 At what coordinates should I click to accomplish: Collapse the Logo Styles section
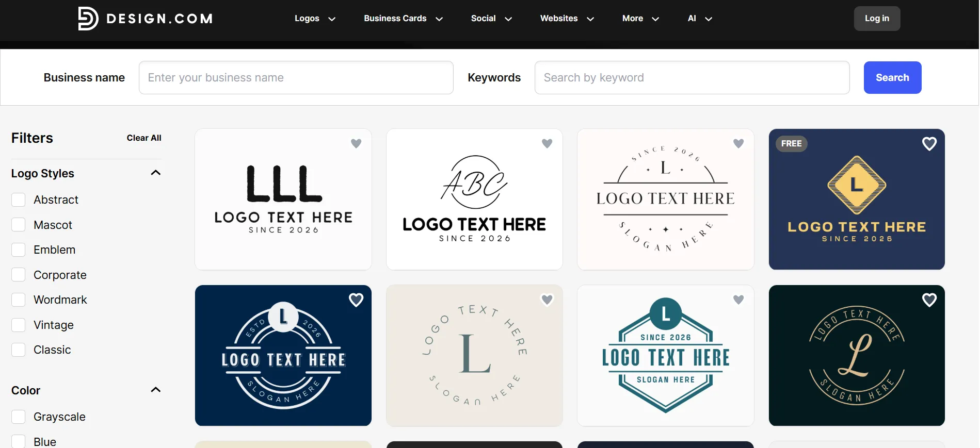155,173
